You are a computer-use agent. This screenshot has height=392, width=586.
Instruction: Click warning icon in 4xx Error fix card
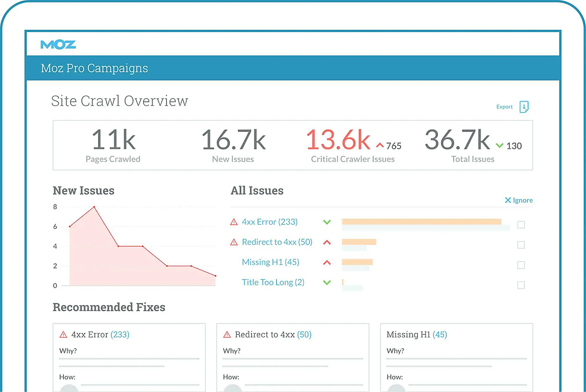(63, 335)
